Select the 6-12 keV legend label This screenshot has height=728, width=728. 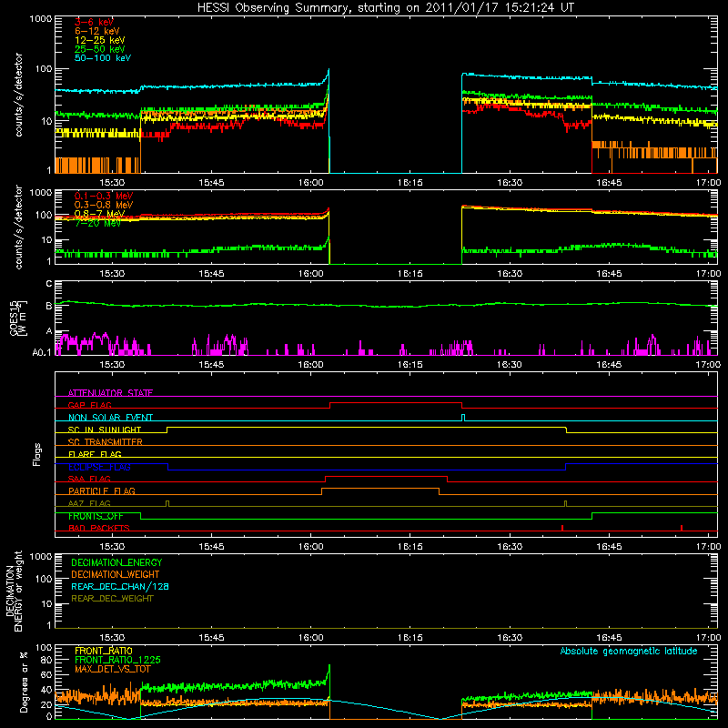(x=97, y=31)
